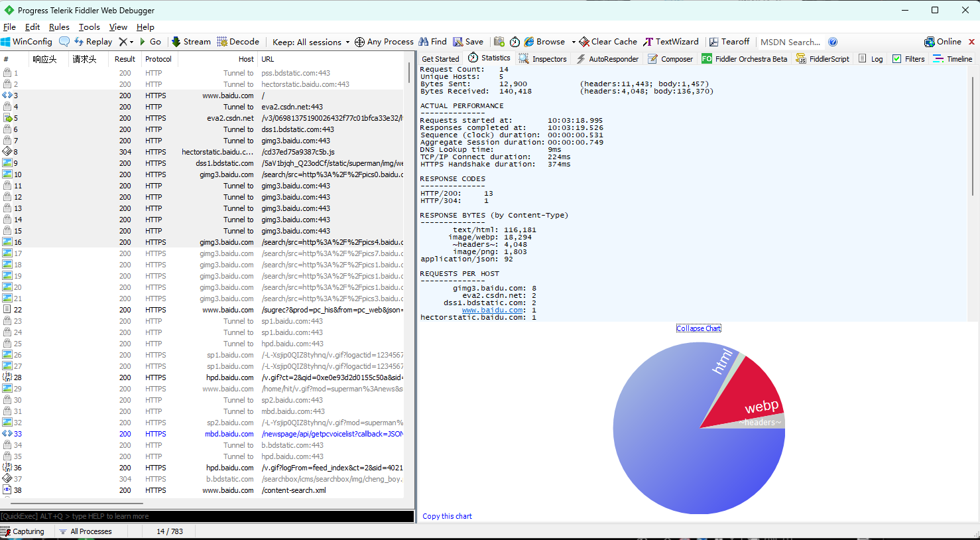980x540 pixels.
Task: Click into the MSDN Search field
Action: pyautogui.click(x=790, y=42)
